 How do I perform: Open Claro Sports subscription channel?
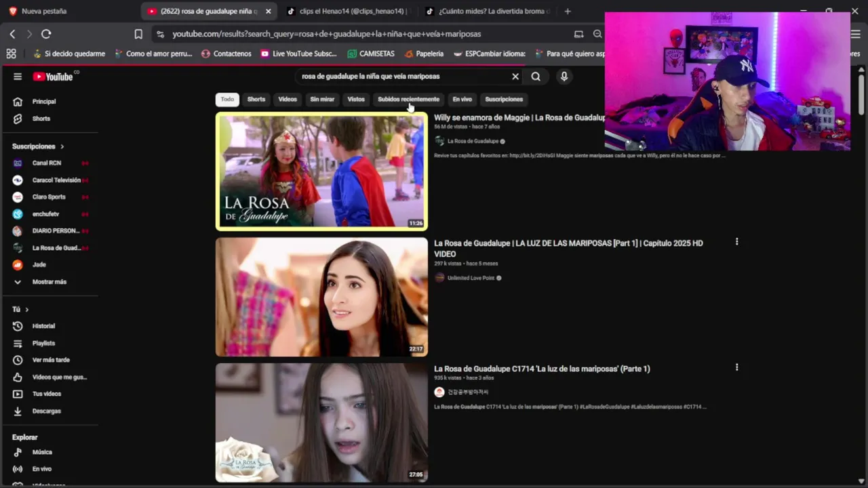pyautogui.click(x=50, y=197)
